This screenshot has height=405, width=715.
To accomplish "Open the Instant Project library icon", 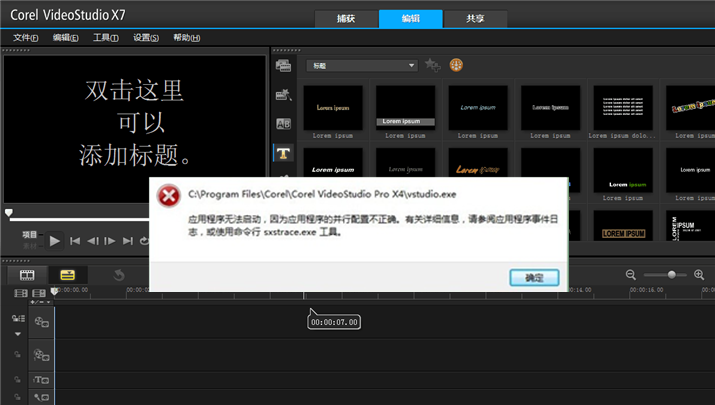I will pyautogui.click(x=283, y=95).
